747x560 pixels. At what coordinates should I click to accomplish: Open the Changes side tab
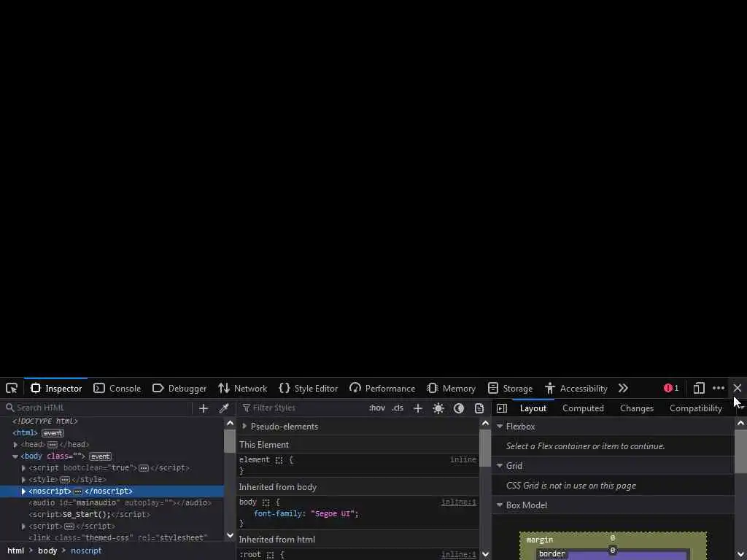coord(636,408)
